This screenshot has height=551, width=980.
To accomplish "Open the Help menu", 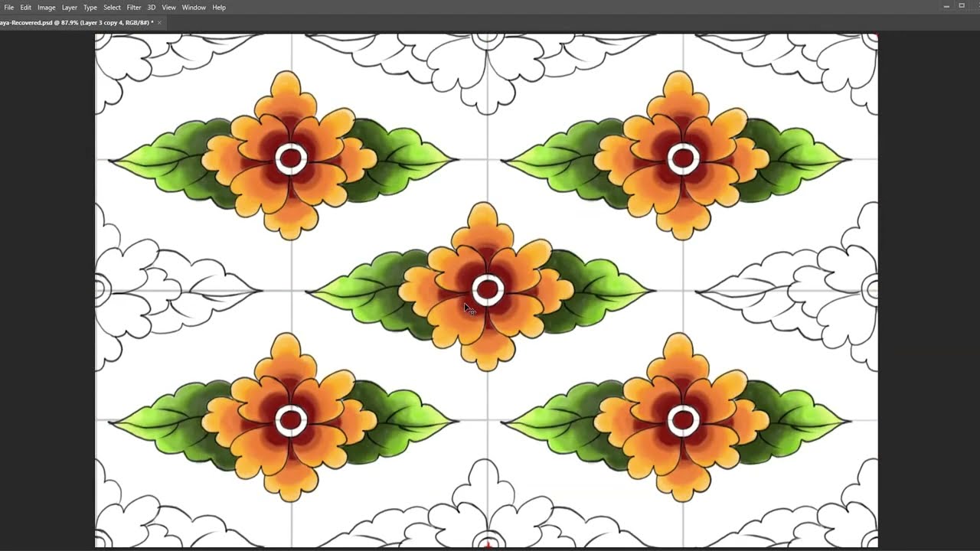I will (x=219, y=7).
